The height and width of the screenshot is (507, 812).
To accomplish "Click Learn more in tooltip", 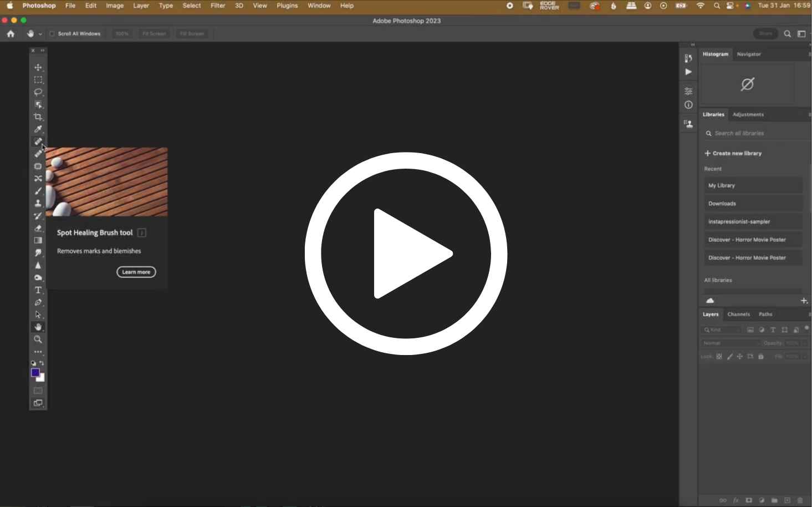I will pos(136,272).
